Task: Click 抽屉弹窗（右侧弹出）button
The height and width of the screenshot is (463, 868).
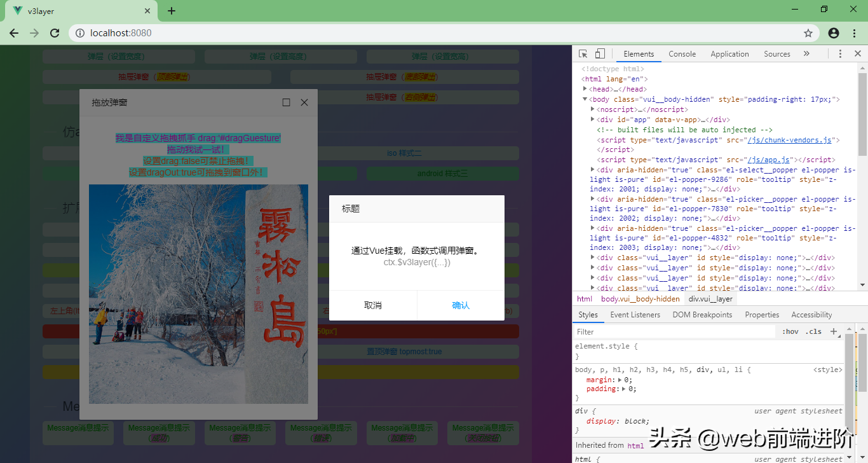Action: point(405,97)
